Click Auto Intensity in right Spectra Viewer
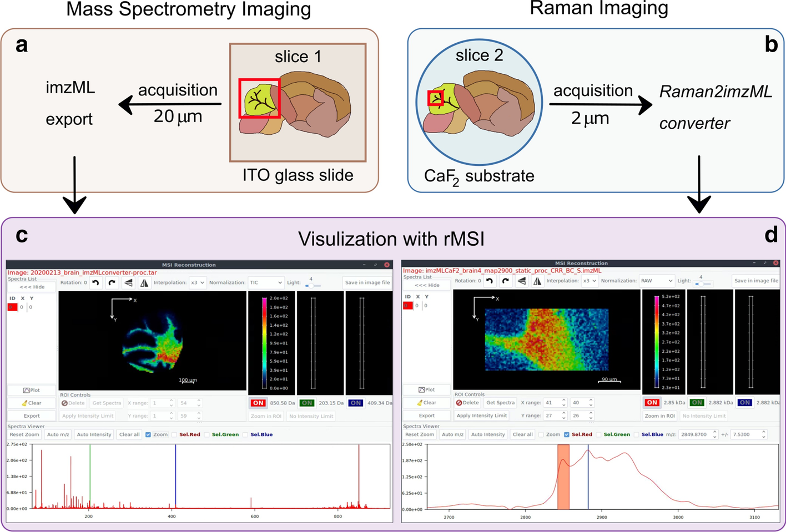Viewport: 786px width, 532px height. (488, 434)
